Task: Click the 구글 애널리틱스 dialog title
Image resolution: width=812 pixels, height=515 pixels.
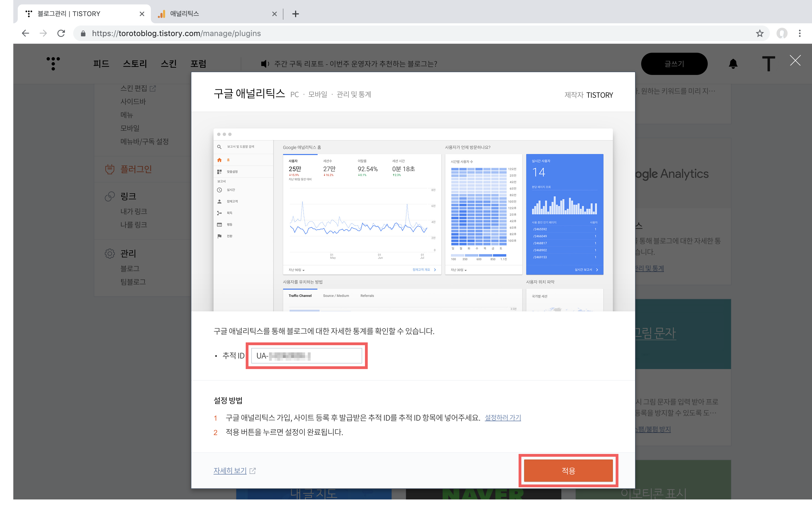Action: point(249,93)
